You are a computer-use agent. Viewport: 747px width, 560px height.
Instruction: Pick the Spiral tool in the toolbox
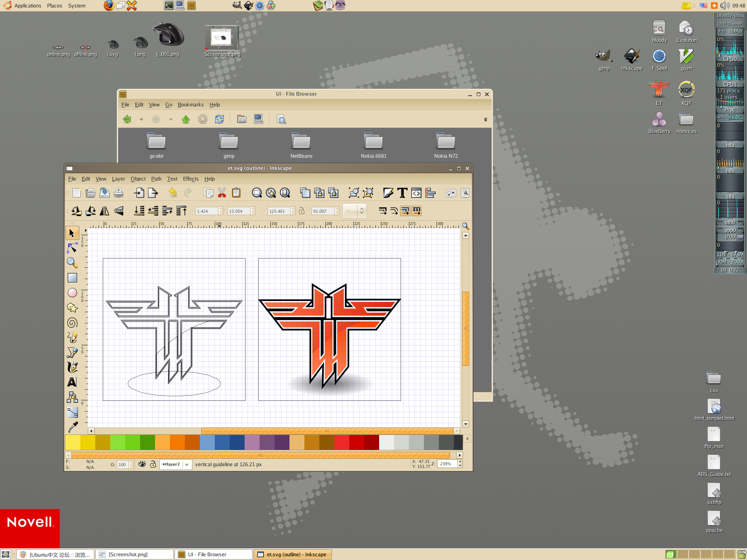(72, 322)
